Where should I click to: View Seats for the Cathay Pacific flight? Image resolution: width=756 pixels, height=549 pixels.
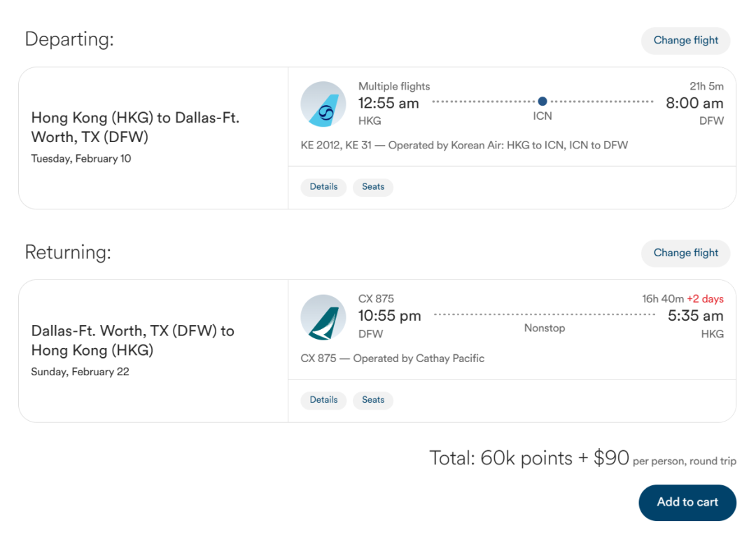click(x=373, y=400)
